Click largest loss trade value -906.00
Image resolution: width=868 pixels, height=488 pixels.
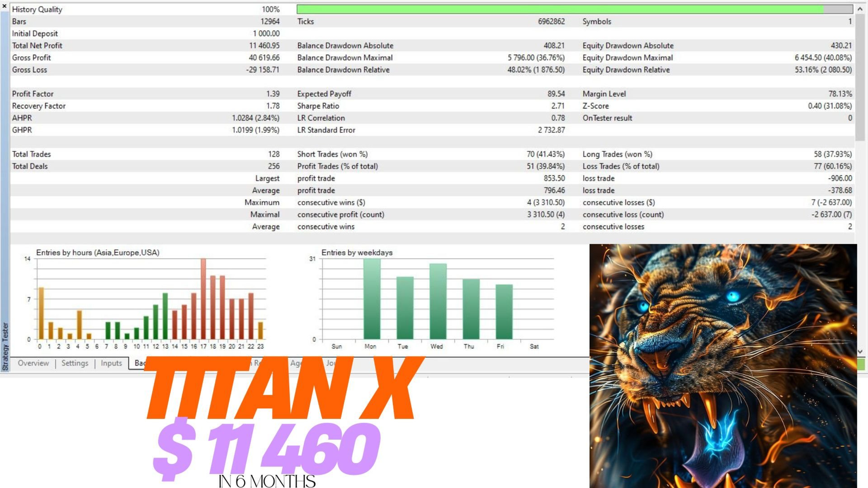pyautogui.click(x=840, y=178)
